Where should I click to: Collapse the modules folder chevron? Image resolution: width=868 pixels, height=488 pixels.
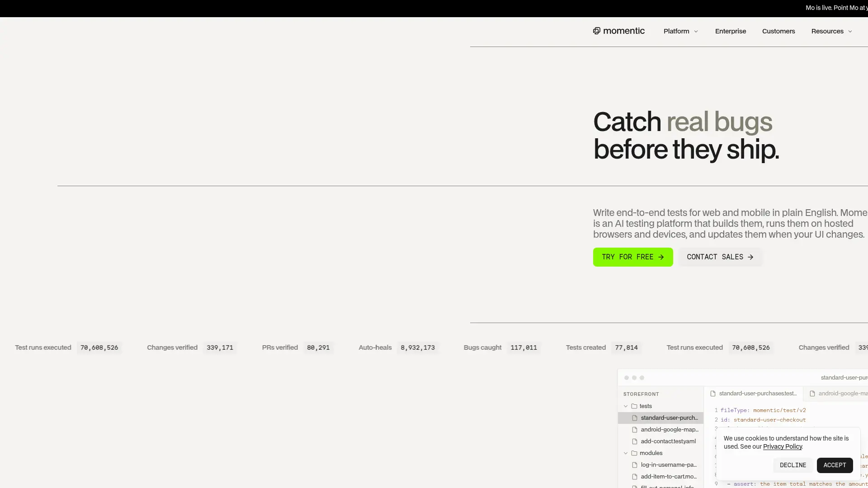[626, 453]
